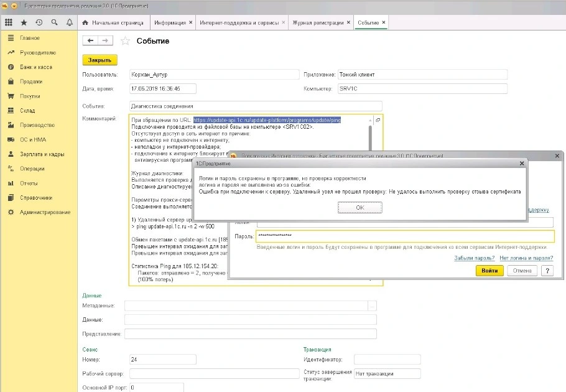This screenshot has height=392, width=566.
Task: Open the sections menu grid icon
Action: pyautogui.click(x=9, y=22)
